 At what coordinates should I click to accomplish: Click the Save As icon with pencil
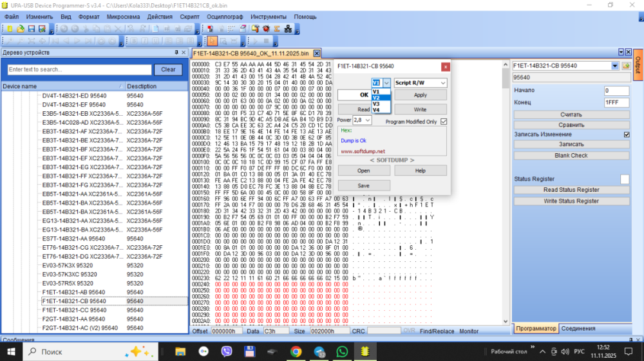click(42, 29)
